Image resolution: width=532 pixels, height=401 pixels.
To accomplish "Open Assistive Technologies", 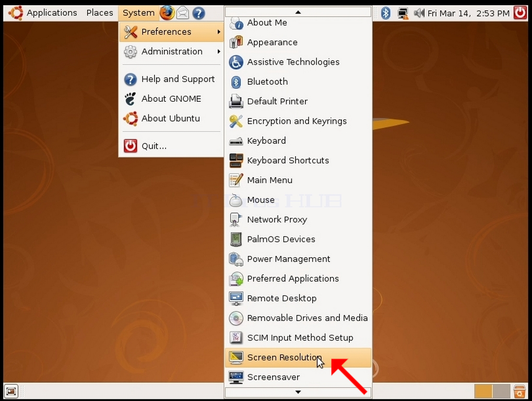I will click(x=298, y=62).
